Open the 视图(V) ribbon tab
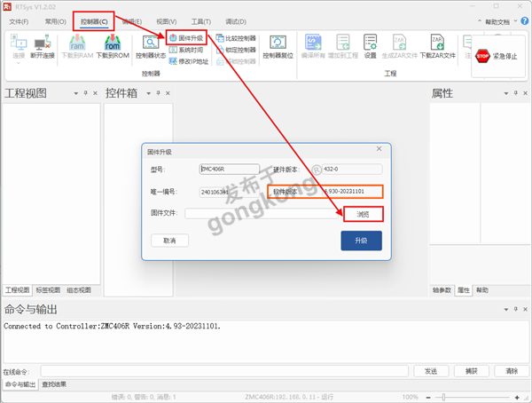 tap(167, 21)
